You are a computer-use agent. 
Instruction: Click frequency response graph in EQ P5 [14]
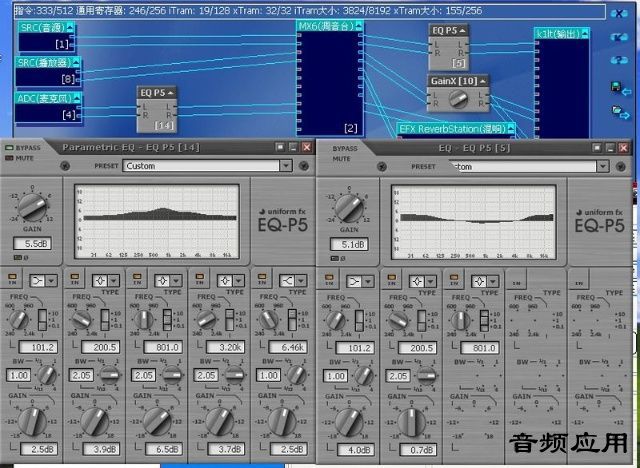157,221
